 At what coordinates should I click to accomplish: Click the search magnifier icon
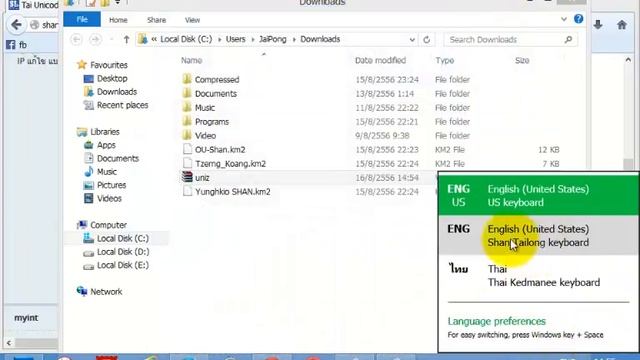tap(568, 40)
